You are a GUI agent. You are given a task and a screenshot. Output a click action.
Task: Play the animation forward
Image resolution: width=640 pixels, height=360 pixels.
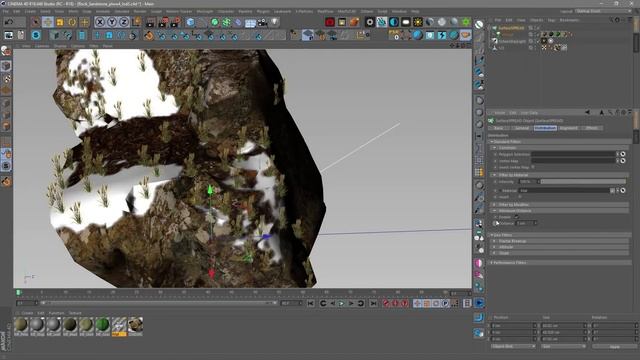click(342, 303)
